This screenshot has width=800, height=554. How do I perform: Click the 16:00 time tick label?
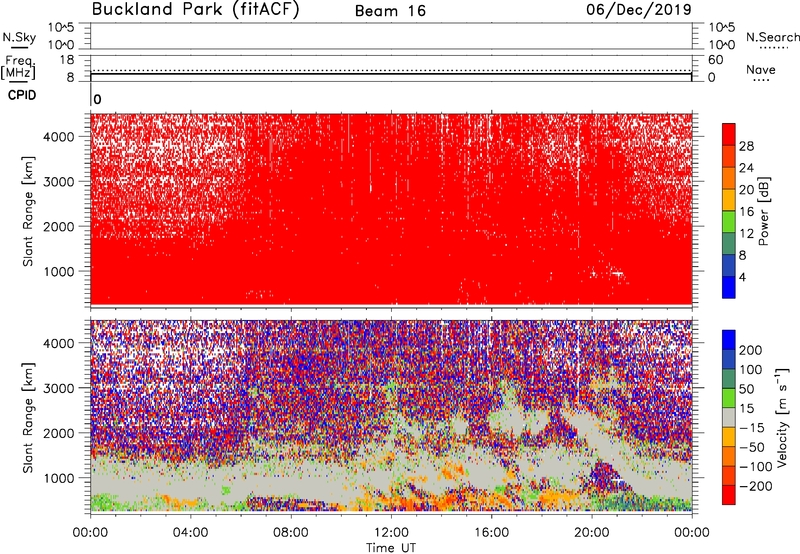(491, 533)
